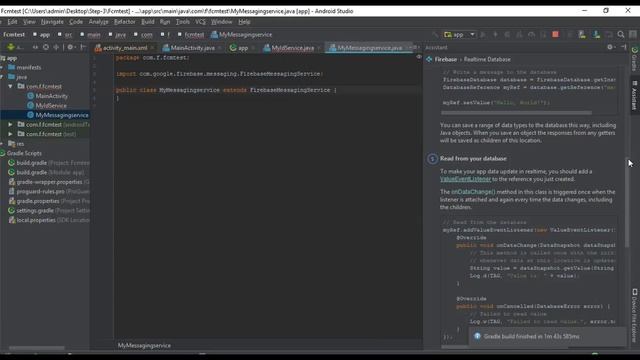Open the Run menu
The width and height of the screenshot is (640, 360).
pyautogui.click(x=165, y=22)
